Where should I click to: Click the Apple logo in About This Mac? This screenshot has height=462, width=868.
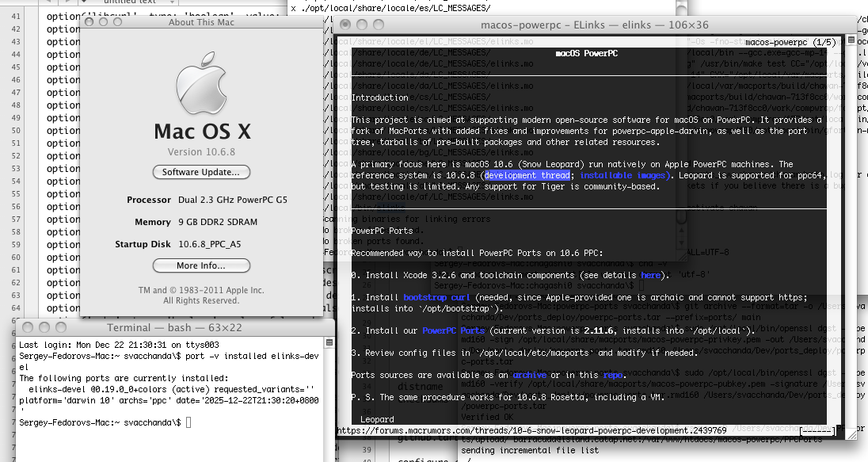(201, 84)
